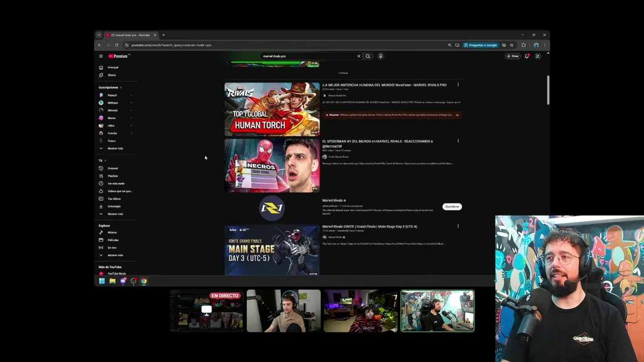The height and width of the screenshot is (362, 644).
Task: Click the YouTube Premium logo
Action: 118,56
